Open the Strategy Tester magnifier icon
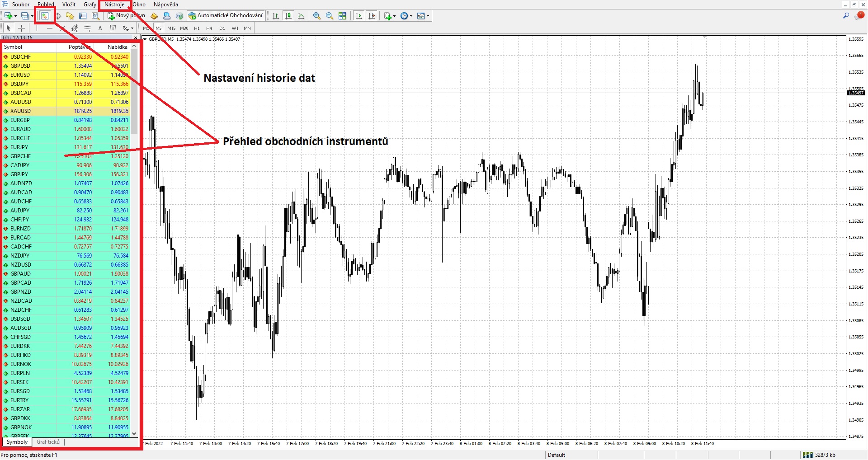This screenshot has width=868, height=460. tap(95, 16)
